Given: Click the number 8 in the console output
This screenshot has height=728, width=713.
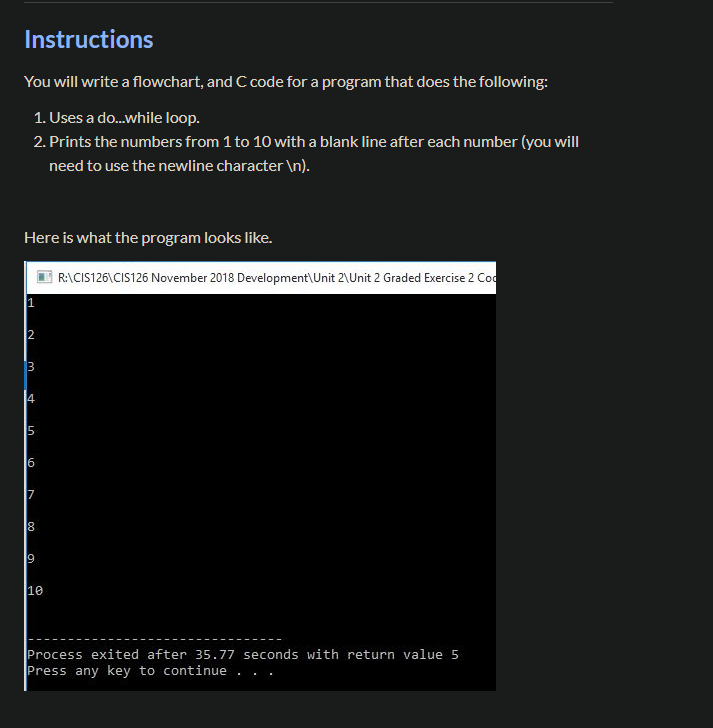Looking at the screenshot, I should point(31,526).
